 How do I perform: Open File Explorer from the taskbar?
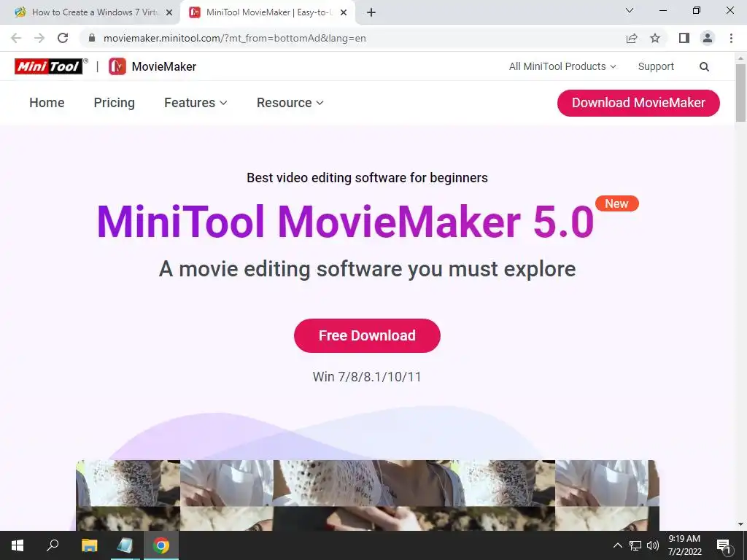tap(89, 545)
